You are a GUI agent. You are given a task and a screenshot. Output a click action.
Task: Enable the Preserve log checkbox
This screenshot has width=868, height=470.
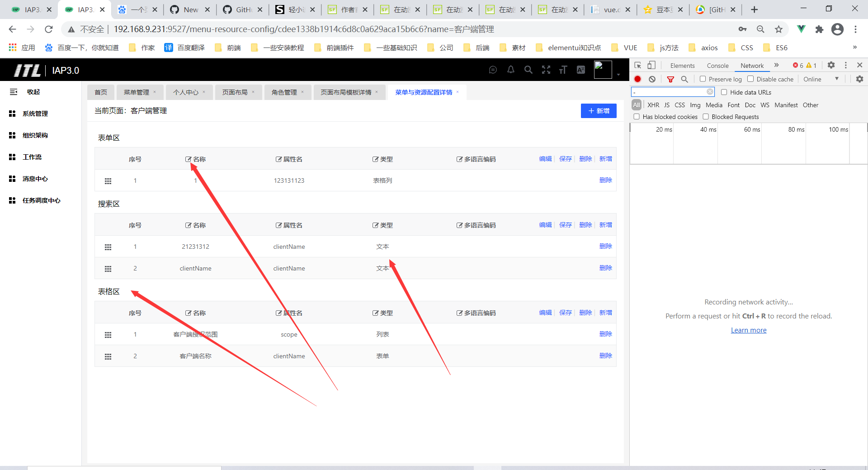(703, 79)
